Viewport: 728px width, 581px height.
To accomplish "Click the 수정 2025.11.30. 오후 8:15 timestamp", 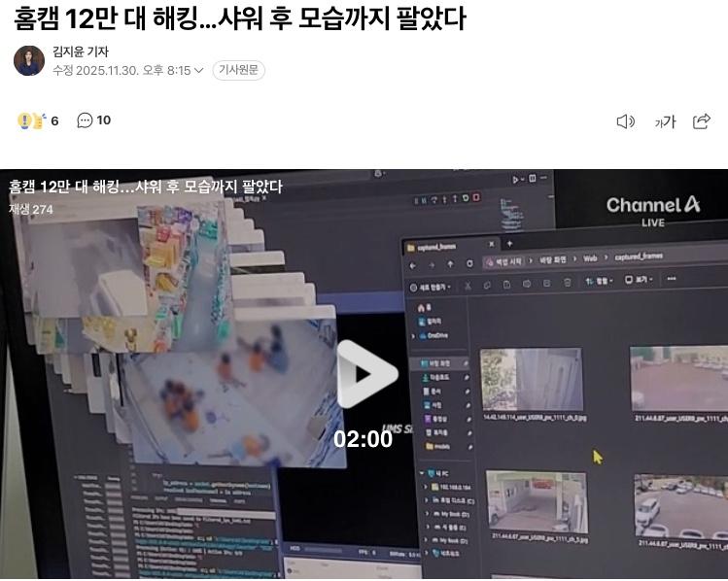I will 121,70.
